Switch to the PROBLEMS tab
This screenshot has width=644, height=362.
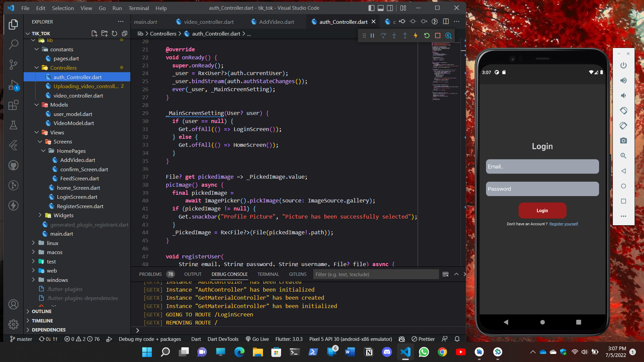[150, 274]
